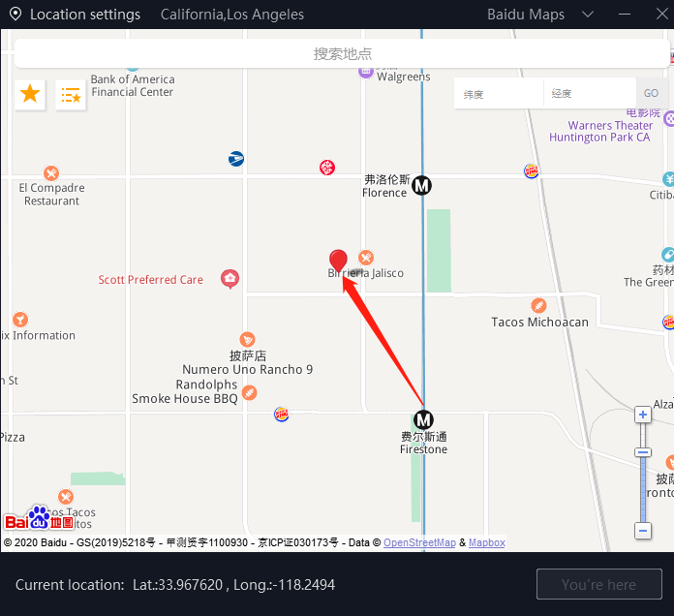Viewport: 674px width, 616px height.
Task: Click the You're here button
Action: [598, 584]
